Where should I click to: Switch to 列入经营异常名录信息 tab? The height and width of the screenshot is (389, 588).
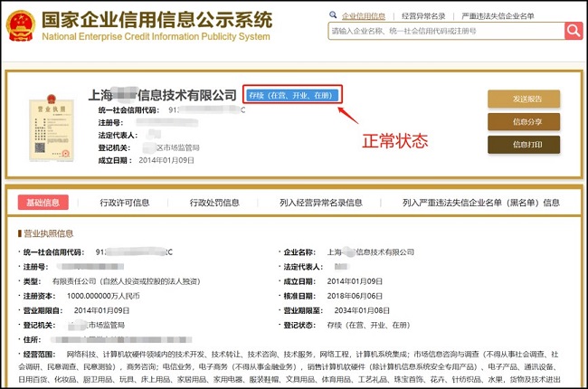point(321,203)
